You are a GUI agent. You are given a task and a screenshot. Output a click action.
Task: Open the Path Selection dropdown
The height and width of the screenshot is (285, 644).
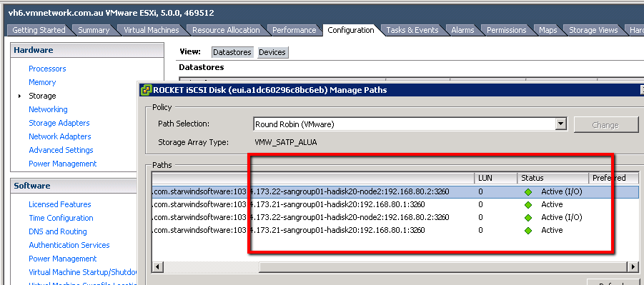(560, 124)
